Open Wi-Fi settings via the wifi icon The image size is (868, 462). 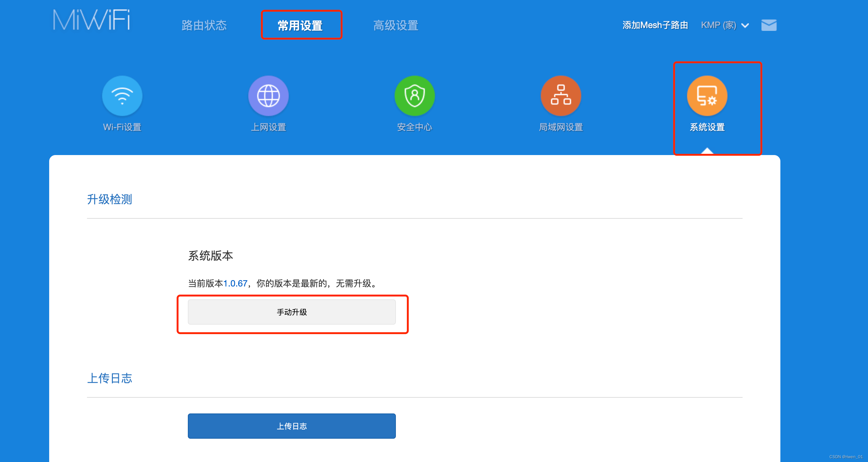(122, 96)
